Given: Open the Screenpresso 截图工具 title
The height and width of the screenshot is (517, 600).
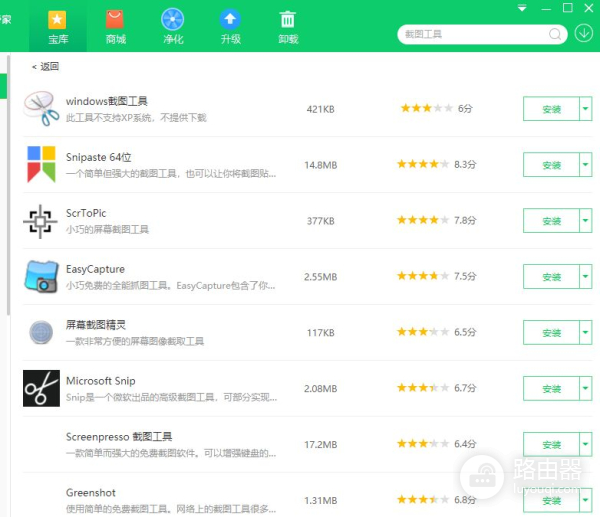Looking at the screenshot, I should click(x=119, y=437).
